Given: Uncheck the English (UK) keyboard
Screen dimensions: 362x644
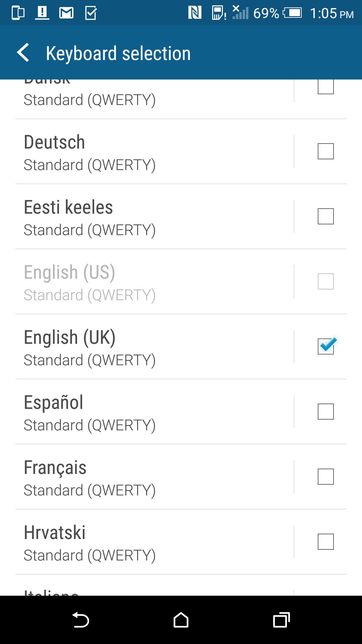Looking at the screenshot, I should coord(325,346).
